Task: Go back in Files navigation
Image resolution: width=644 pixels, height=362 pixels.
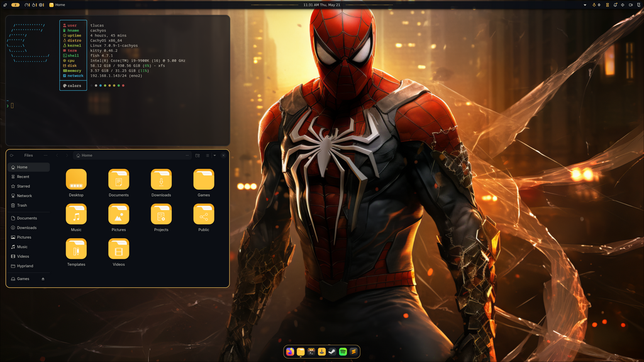Action: click(57, 156)
